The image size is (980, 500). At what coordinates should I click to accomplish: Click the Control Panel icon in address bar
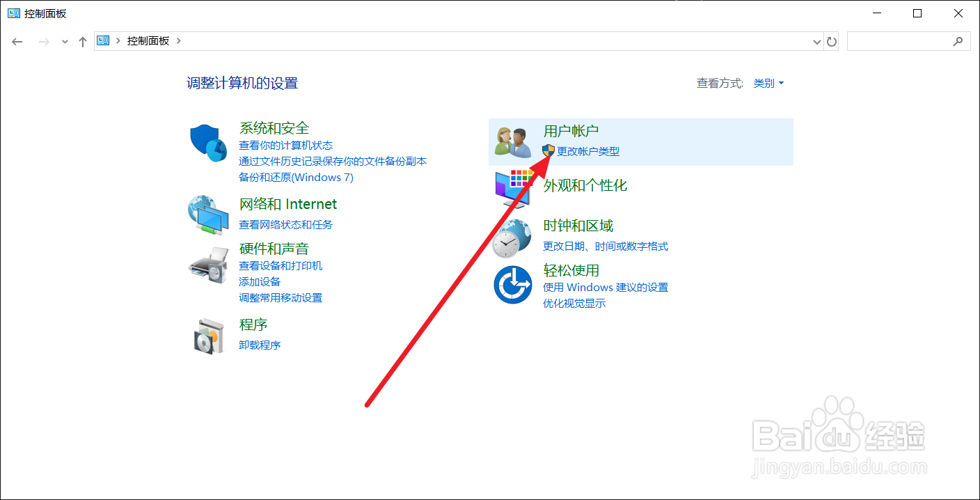tap(102, 40)
